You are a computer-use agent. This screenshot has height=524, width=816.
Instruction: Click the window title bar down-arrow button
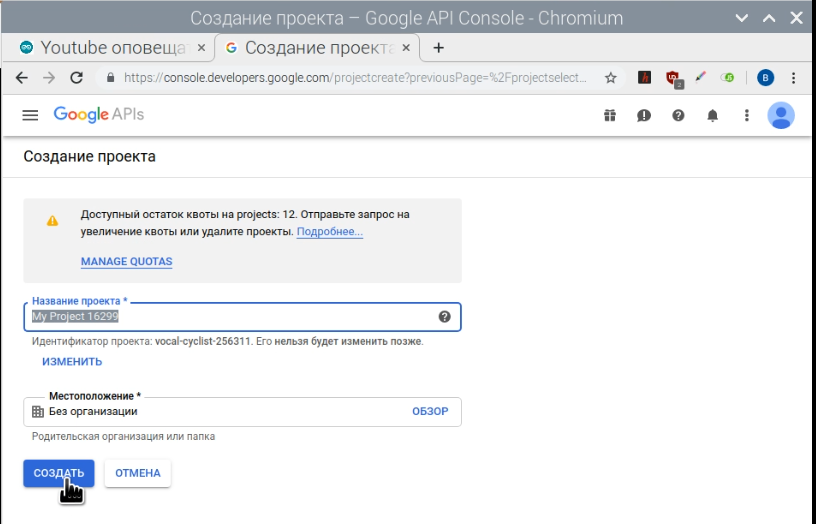pos(742,18)
